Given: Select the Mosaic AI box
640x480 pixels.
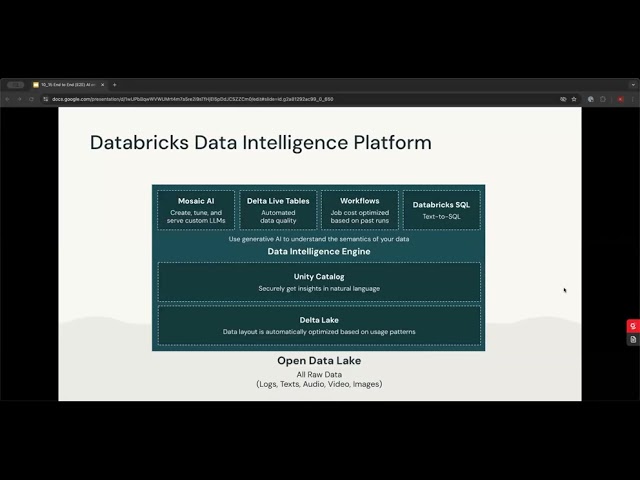Looking at the screenshot, I should pos(196,210).
